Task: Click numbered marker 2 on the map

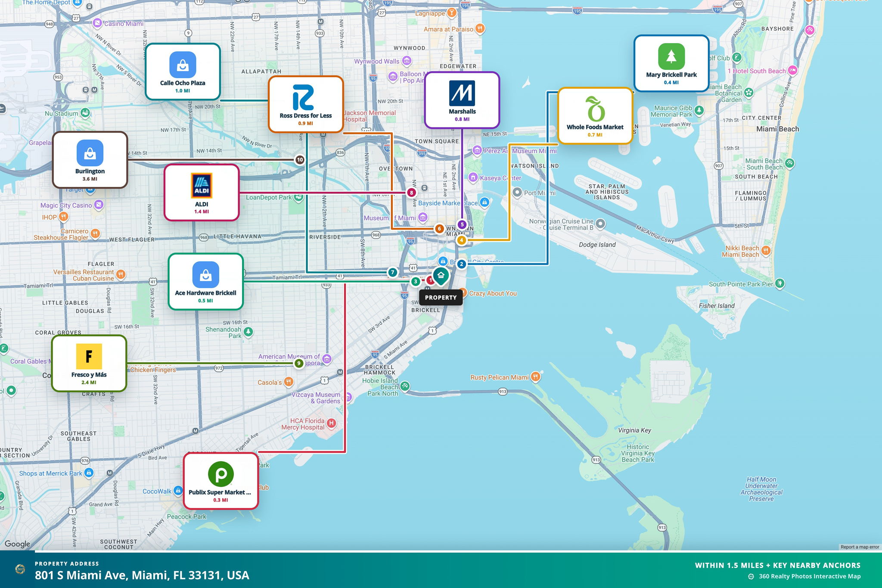Action: [462, 264]
